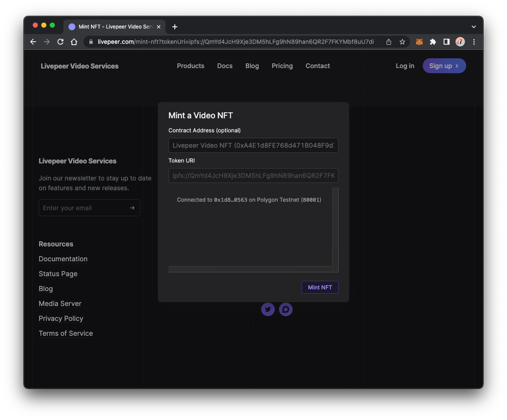Click vertical scrollbar of log area

click(x=335, y=227)
